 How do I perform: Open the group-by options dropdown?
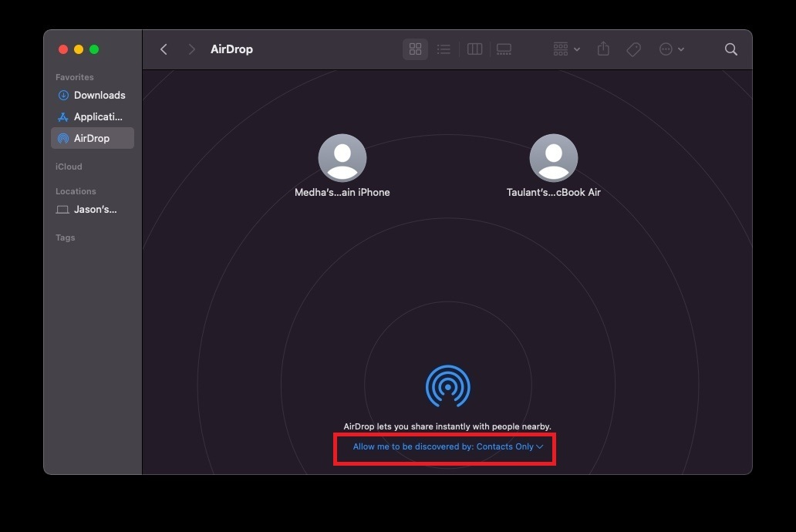[567, 49]
